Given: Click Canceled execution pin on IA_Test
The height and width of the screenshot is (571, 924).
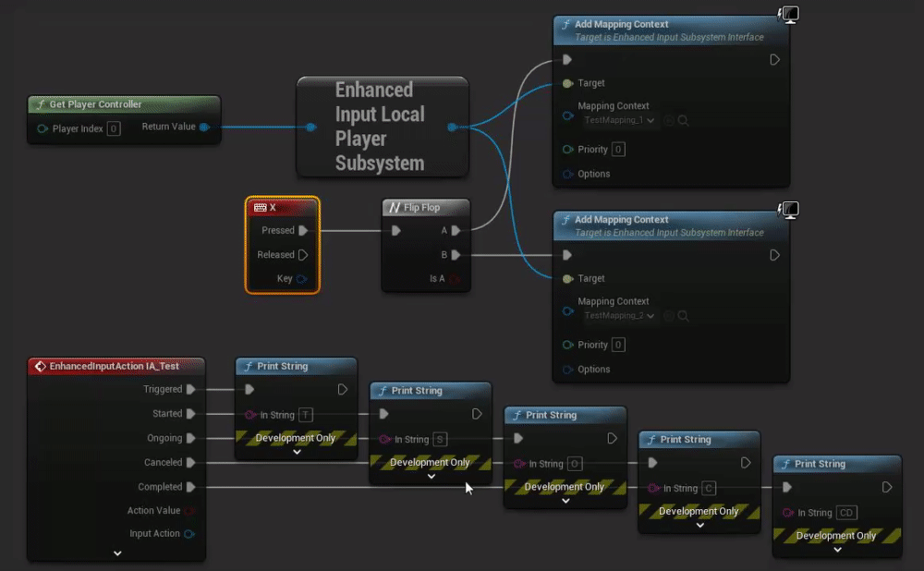Looking at the screenshot, I should tap(190, 463).
